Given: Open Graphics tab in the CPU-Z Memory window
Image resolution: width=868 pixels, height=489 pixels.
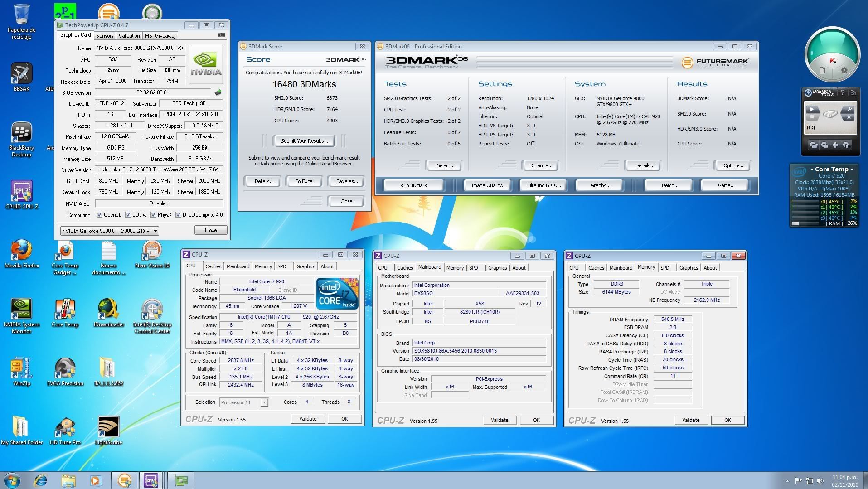Looking at the screenshot, I should [689, 268].
